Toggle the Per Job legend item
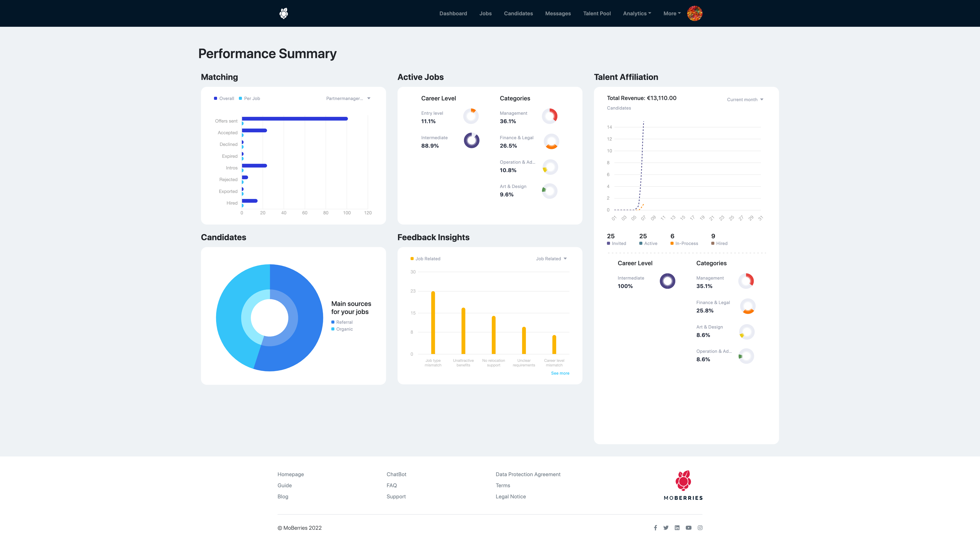 click(250, 98)
